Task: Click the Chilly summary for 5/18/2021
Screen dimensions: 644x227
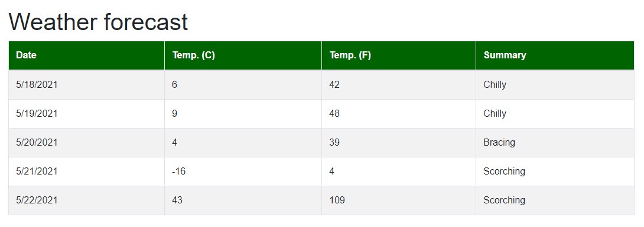Action: tap(555, 85)
